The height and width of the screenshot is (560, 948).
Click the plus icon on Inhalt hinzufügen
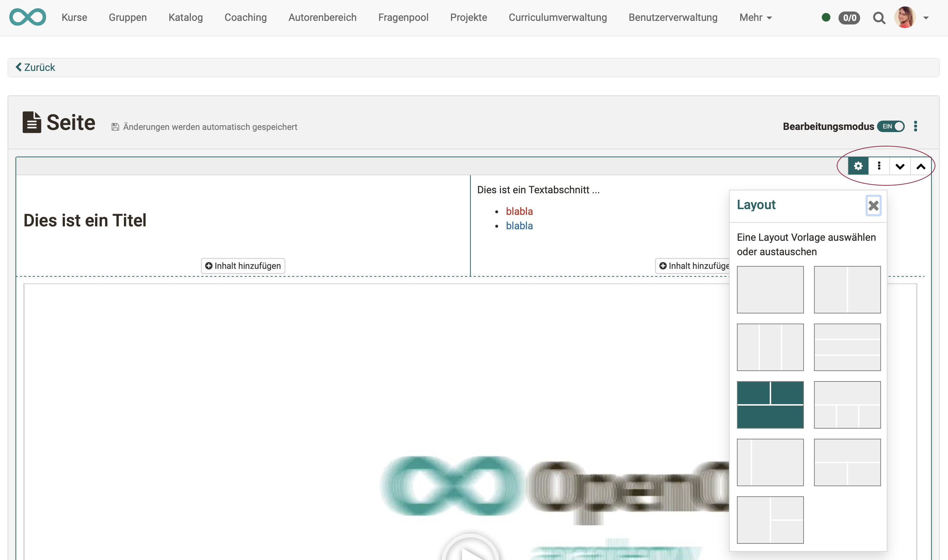click(209, 266)
